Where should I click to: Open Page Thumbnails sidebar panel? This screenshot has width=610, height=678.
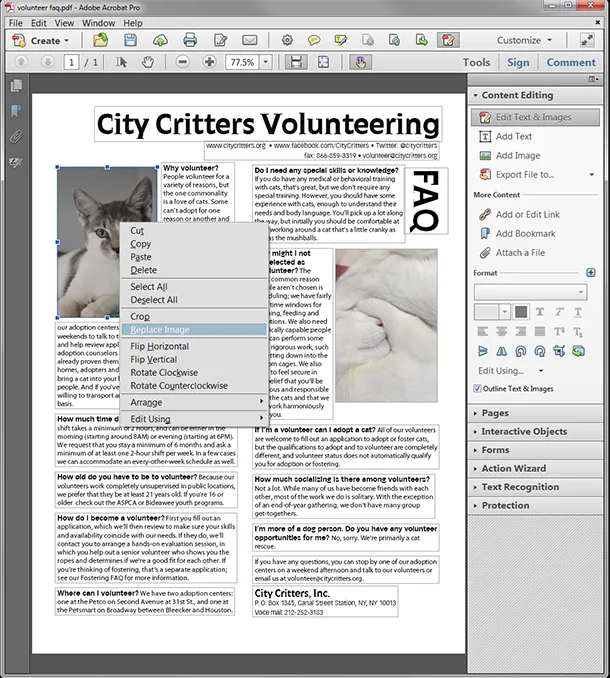(16, 85)
